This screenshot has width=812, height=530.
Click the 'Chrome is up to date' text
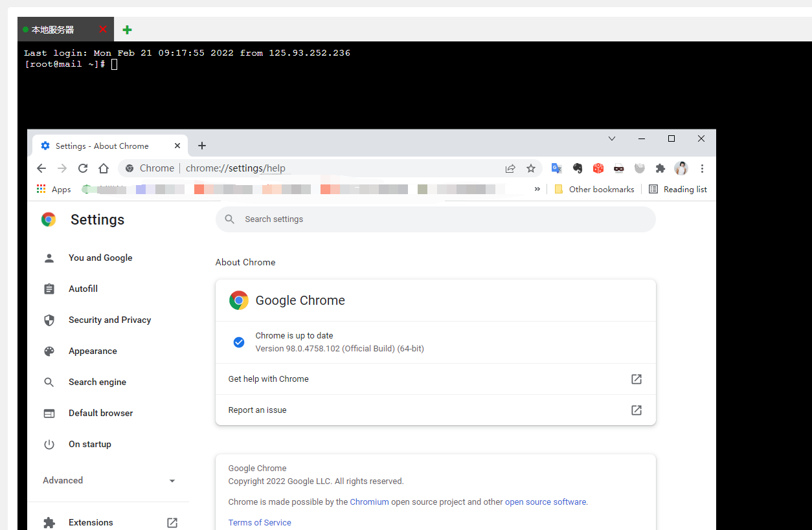[x=294, y=335]
